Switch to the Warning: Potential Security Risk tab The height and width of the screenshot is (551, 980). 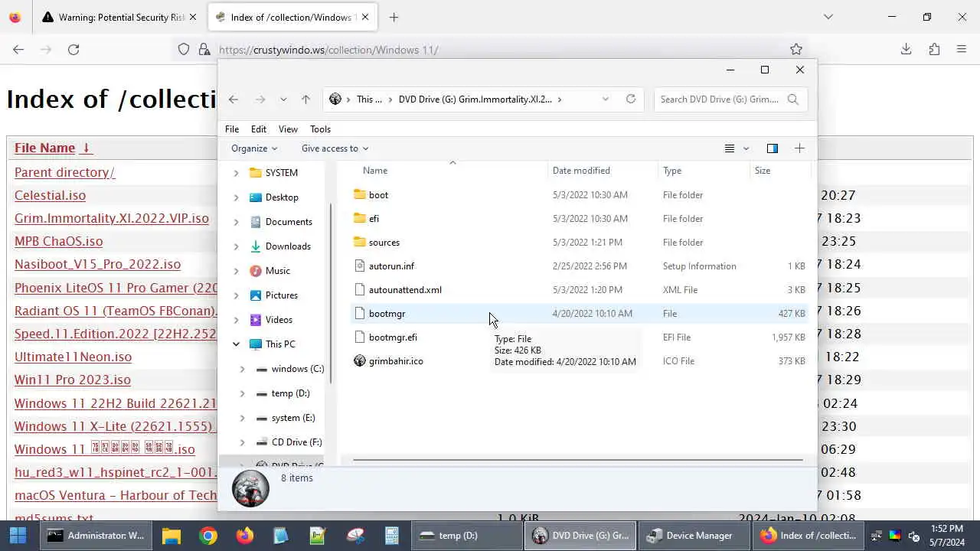point(119,17)
